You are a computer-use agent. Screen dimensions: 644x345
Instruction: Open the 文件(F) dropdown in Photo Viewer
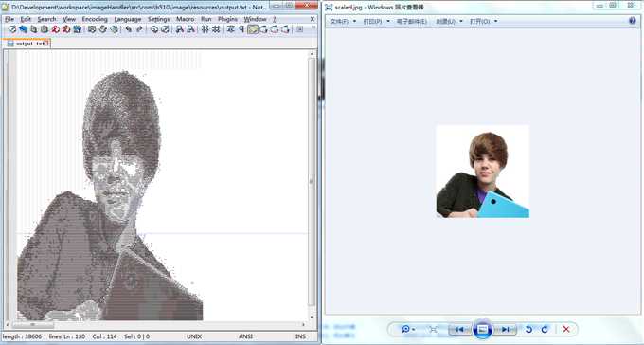[344, 22]
